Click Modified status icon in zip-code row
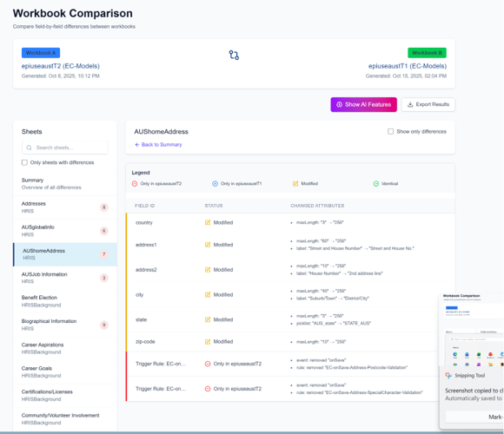504x434 pixels. [x=208, y=341]
